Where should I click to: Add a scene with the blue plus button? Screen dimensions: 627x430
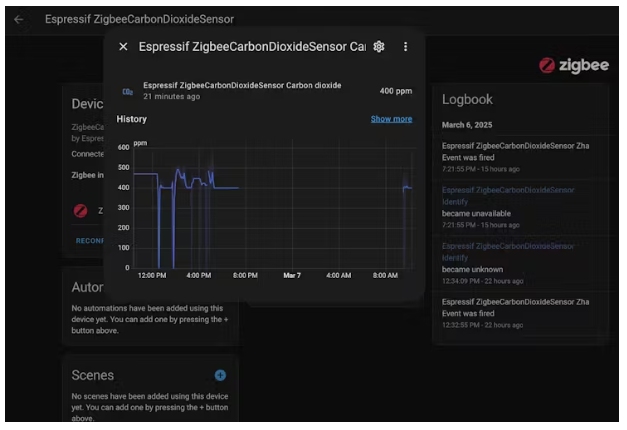pyautogui.click(x=220, y=375)
